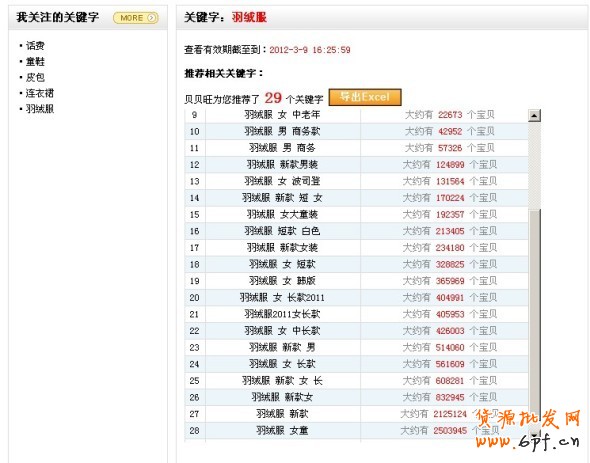Screen dimensions: 590x463
Task: Select row 13 羽绒服 女 波司登
Action: [356, 181]
